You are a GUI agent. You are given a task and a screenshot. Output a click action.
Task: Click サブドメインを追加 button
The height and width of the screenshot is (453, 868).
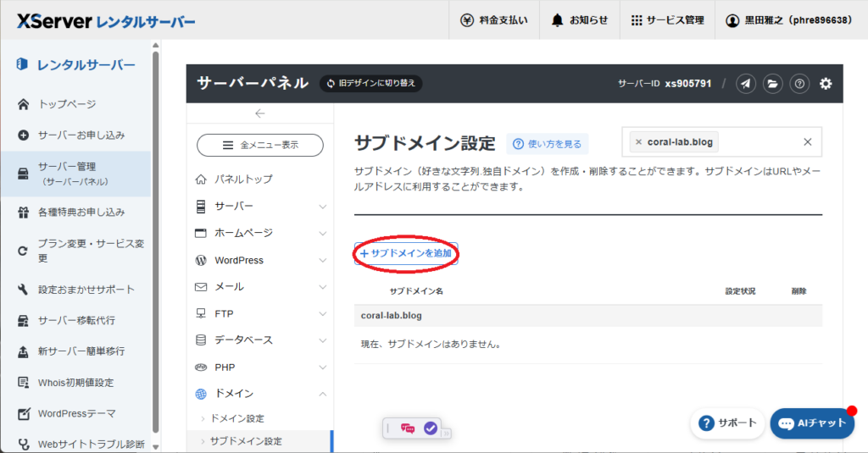coord(406,253)
